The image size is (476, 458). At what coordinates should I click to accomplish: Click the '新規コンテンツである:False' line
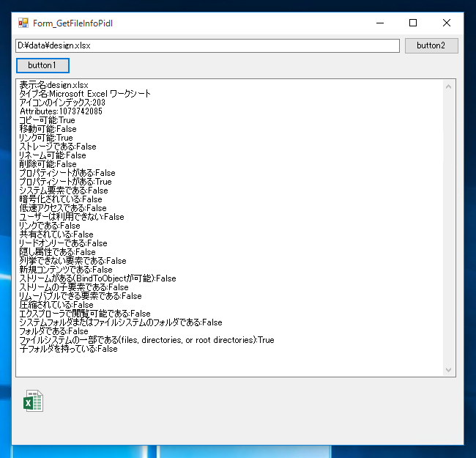[x=66, y=270]
